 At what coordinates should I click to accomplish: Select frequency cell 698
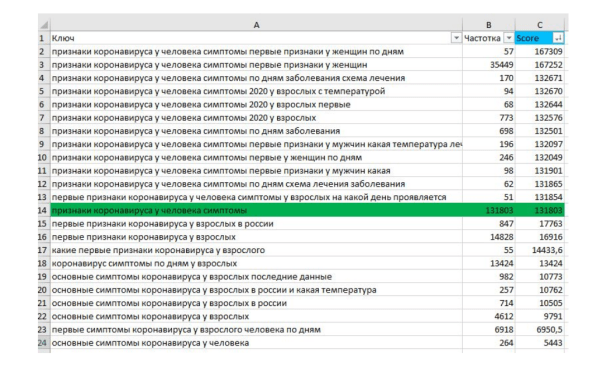click(x=489, y=131)
